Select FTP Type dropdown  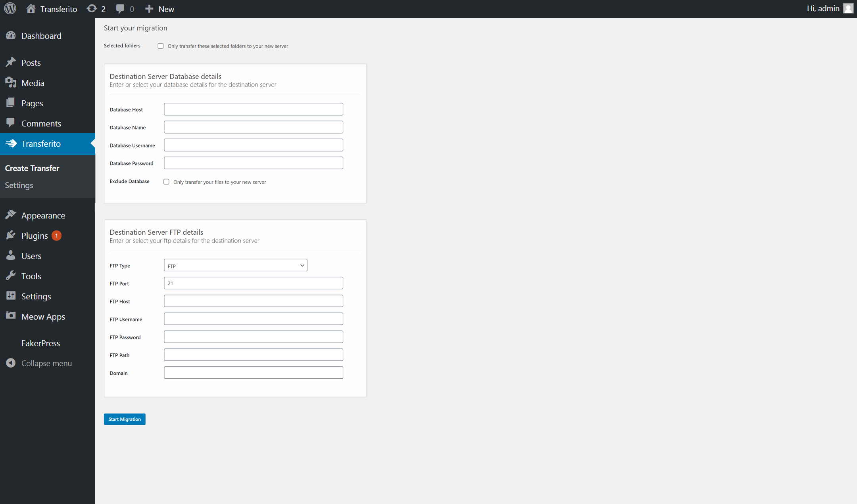(x=235, y=265)
